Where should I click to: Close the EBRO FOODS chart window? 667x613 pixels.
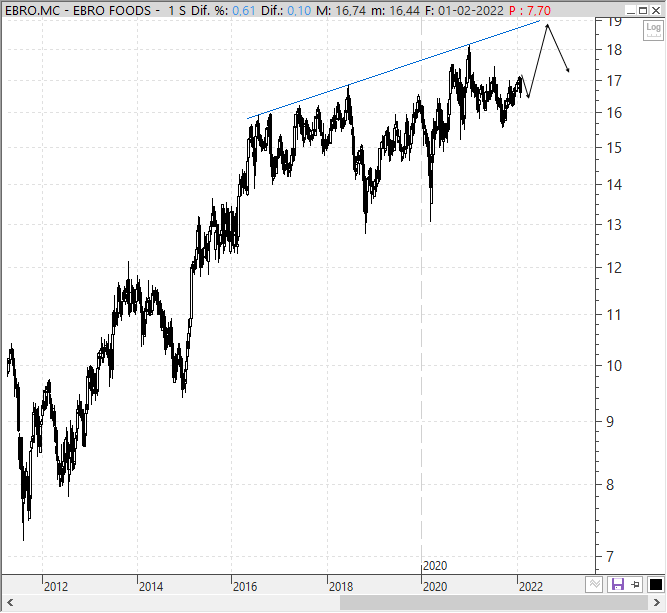(656, 10)
